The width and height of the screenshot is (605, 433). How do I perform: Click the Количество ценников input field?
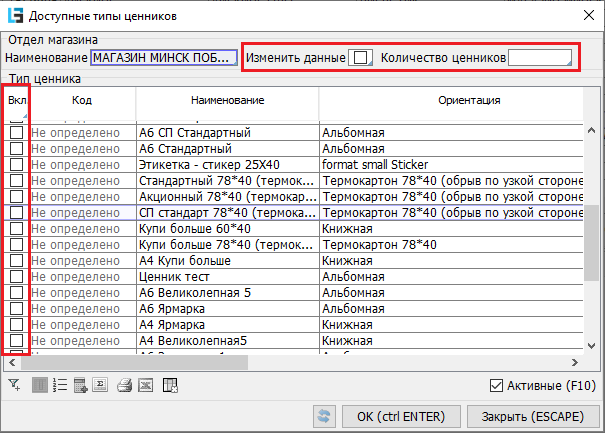[540, 58]
